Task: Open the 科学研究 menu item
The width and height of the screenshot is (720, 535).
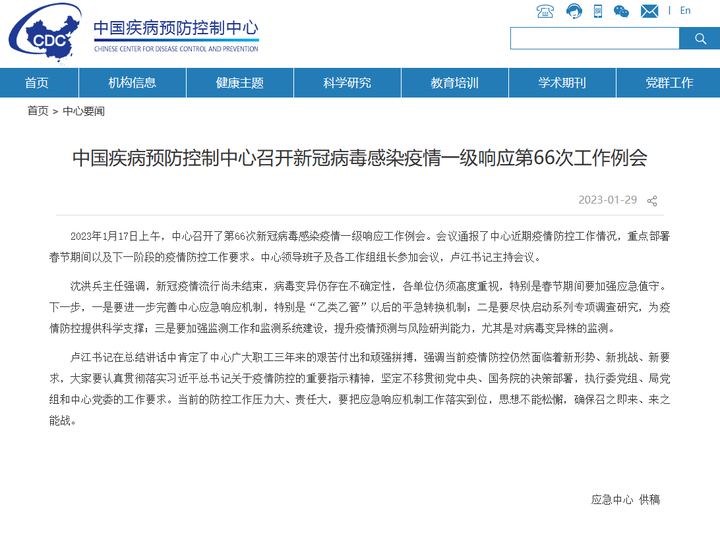Action: point(347,83)
